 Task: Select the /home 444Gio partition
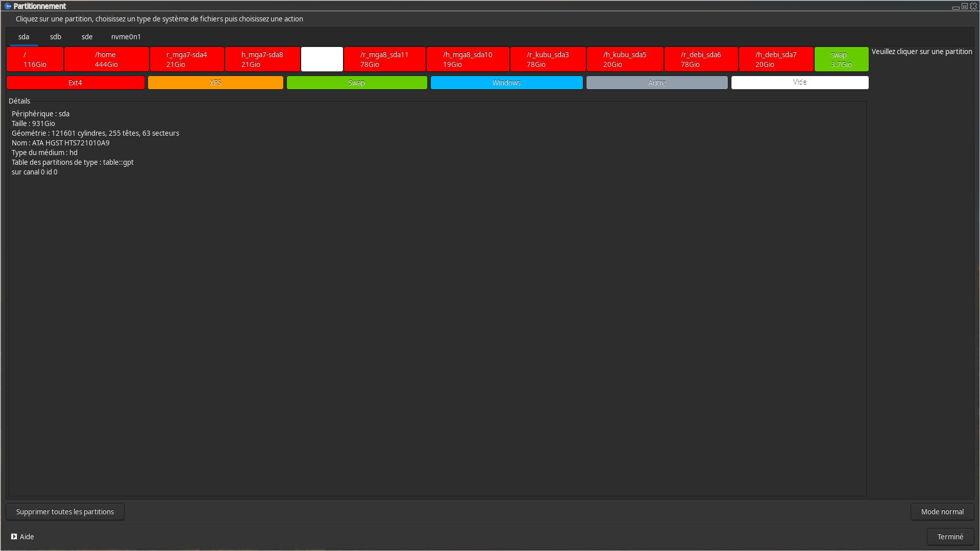pyautogui.click(x=107, y=59)
